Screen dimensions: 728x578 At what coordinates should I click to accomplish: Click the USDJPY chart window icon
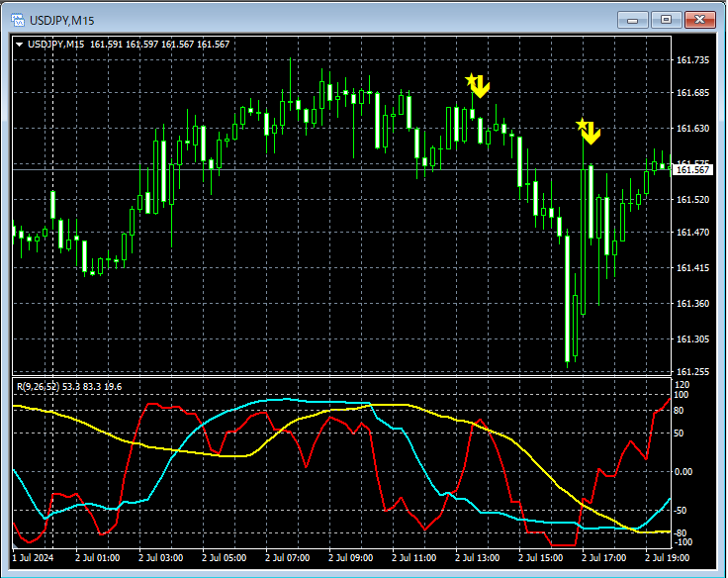[x=18, y=20]
